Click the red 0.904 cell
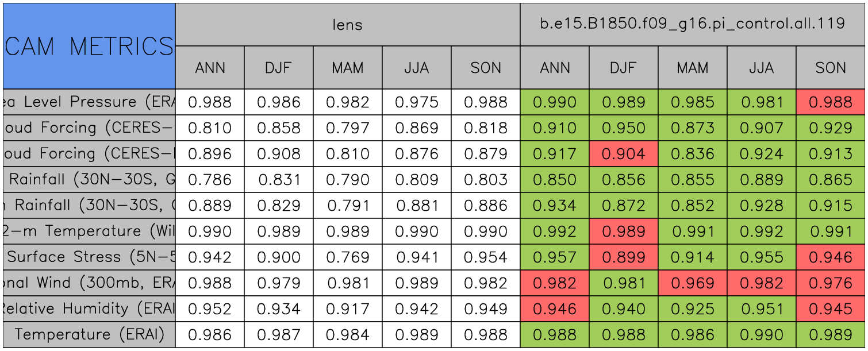The image size is (868, 351). coord(623,154)
